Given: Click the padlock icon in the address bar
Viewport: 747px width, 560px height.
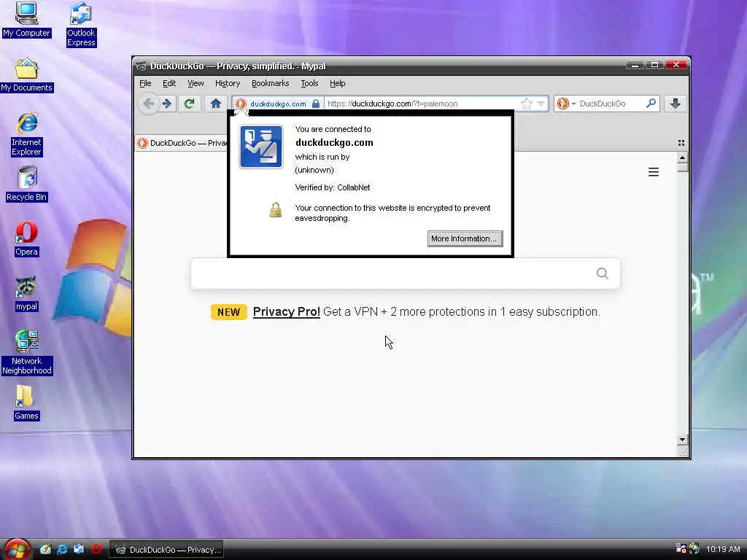Looking at the screenshot, I should 316,104.
